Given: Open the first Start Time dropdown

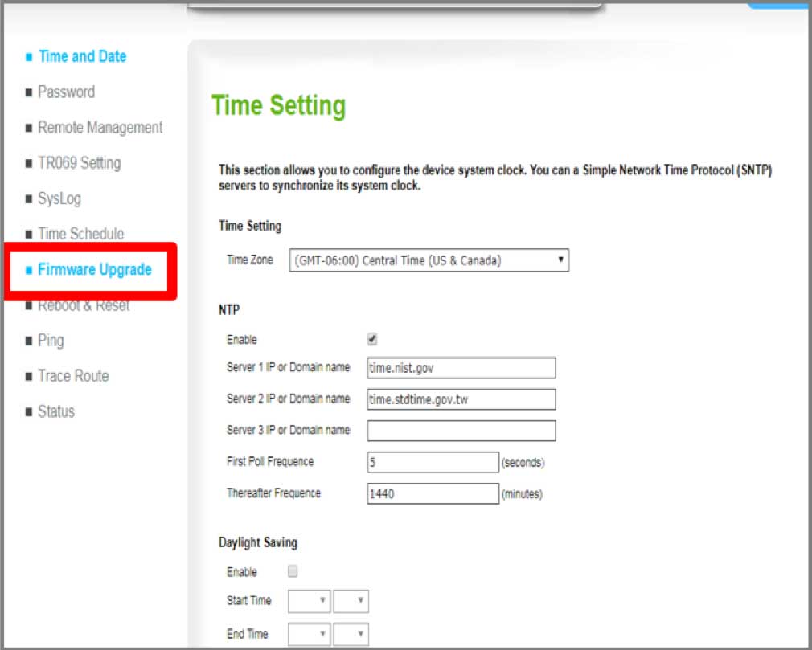Looking at the screenshot, I should 309,601.
